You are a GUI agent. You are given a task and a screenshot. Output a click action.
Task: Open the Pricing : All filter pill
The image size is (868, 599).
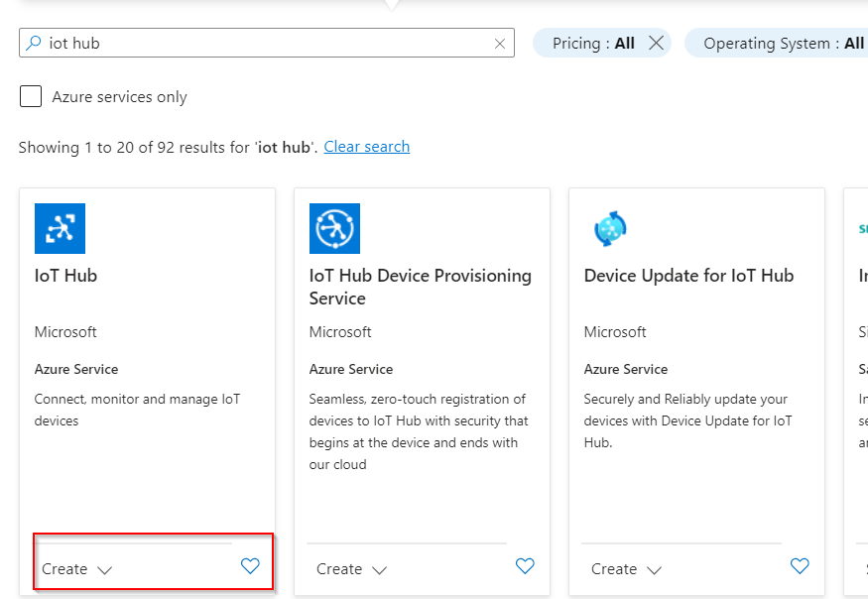(x=593, y=44)
